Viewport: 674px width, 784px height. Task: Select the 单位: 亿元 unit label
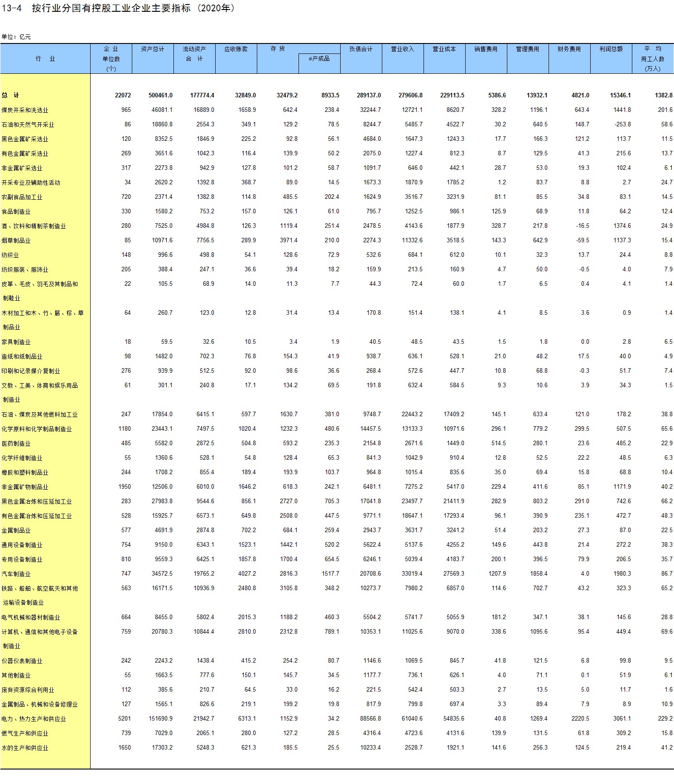click(16, 37)
